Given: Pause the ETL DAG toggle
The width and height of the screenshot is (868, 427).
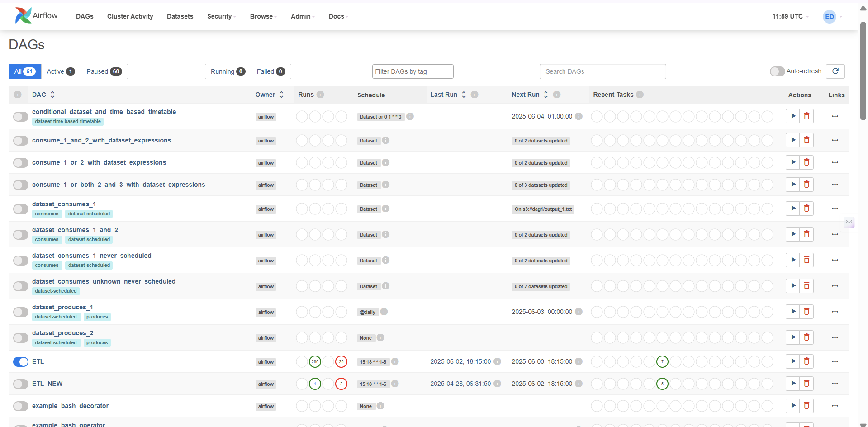Looking at the screenshot, I should pyautogui.click(x=21, y=362).
